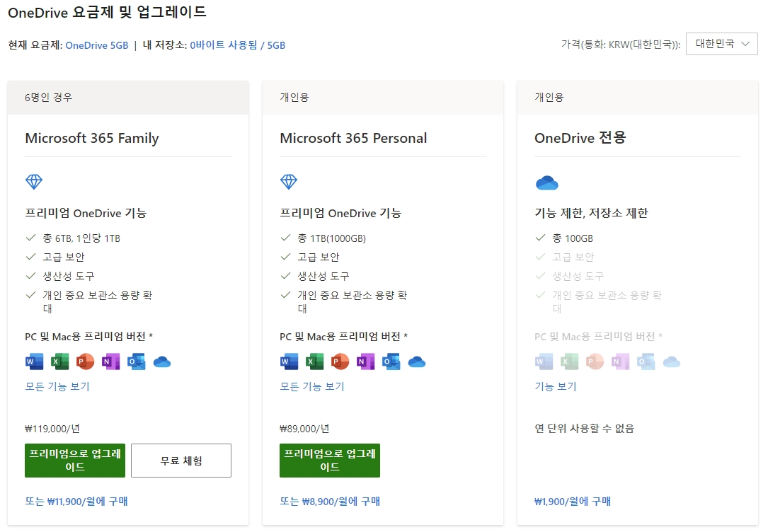Image resolution: width=768 pixels, height=532 pixels.
Task: Click the PowerPoint icon in Microsoft 365 Personal card
Action: click(340, 362)
